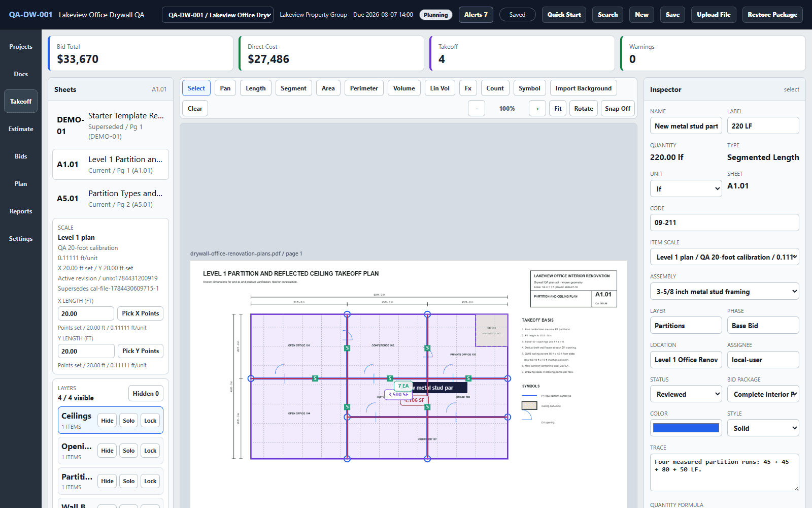
Task: Choose the Volume tool
Action: click(404, 88)
